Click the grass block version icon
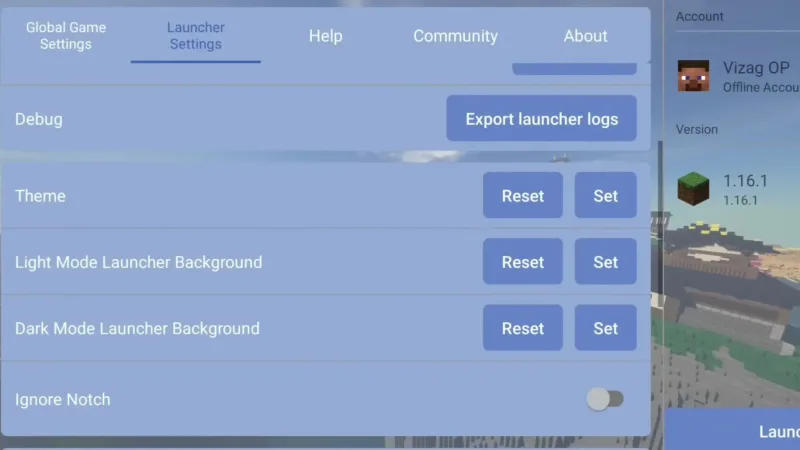Viewport: 800px width, 450px height. [x=693, y=189]
